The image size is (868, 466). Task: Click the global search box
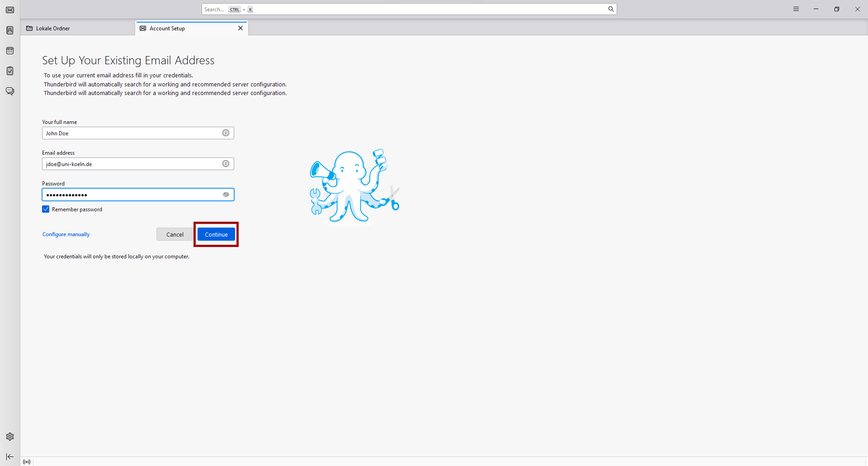pyautogui.click(x=409, y=9)
